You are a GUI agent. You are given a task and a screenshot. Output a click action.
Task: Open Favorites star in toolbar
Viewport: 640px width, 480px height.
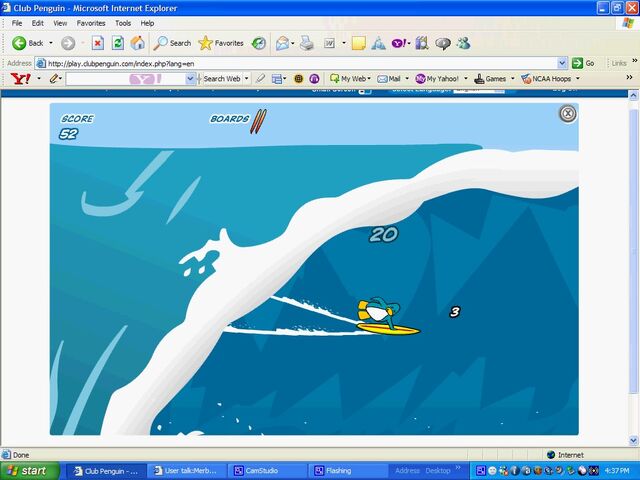tap(220, 43)
